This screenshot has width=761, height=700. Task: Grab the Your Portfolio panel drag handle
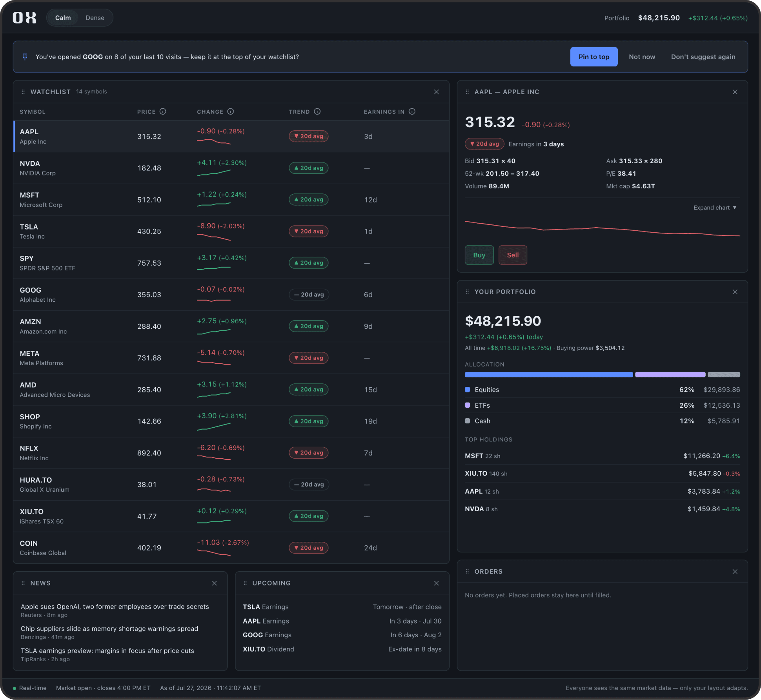(467, 292)
